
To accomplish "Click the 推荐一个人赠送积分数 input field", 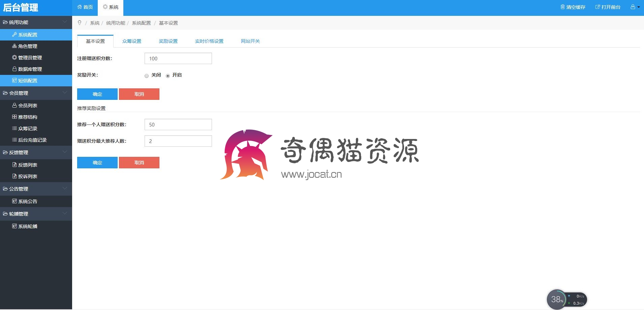I will click(178, 124).
